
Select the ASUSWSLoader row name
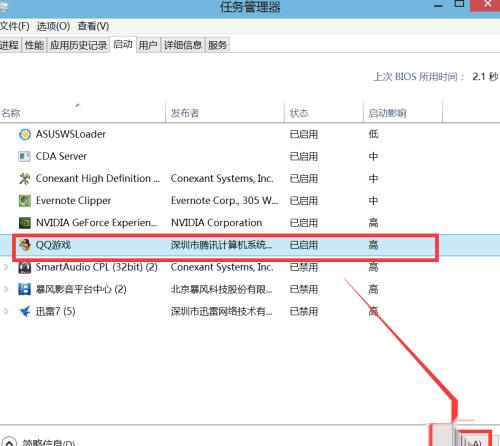tap(71, 134)
